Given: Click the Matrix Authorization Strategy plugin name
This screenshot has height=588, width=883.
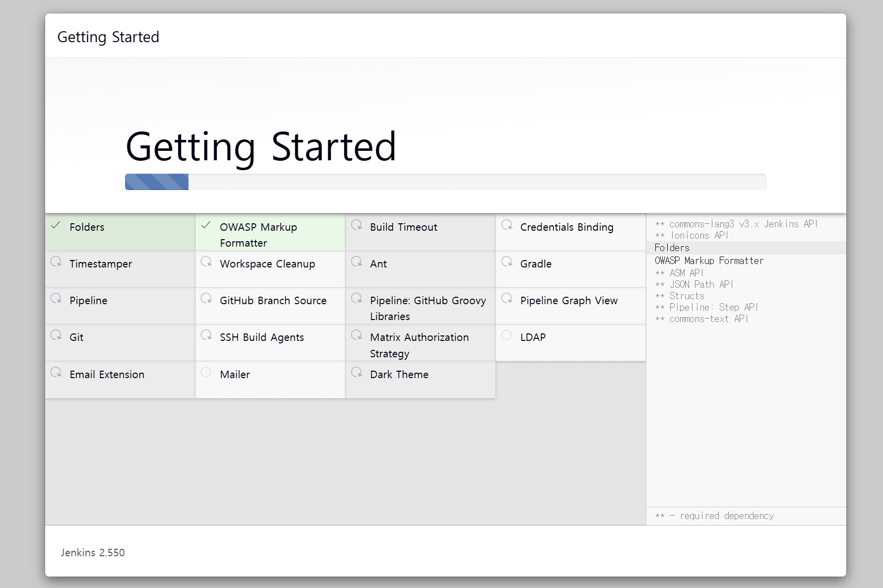Looking at the screenshot, I should (x=420, y=345).
